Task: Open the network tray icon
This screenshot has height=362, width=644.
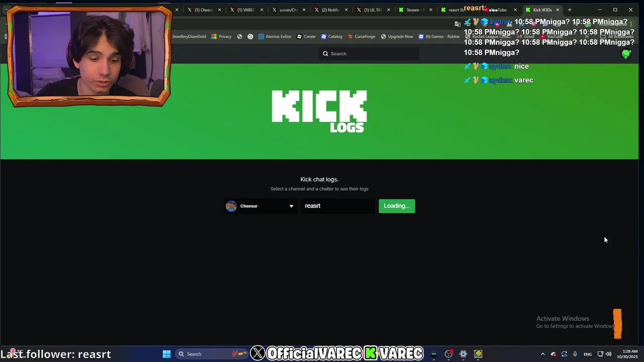Action: click(600, 354)
